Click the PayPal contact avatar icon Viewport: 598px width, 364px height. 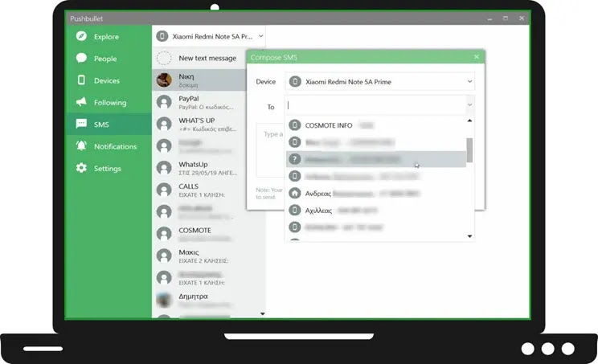pos(165,102)
